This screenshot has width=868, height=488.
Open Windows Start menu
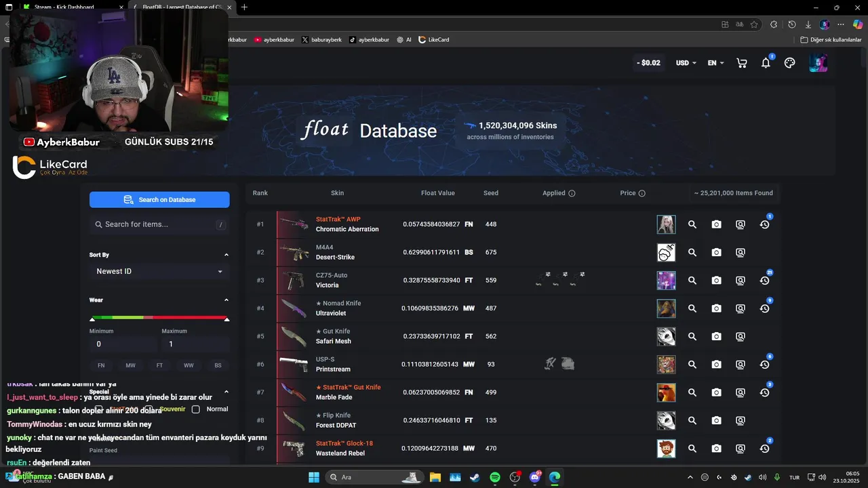coord(314,477)
